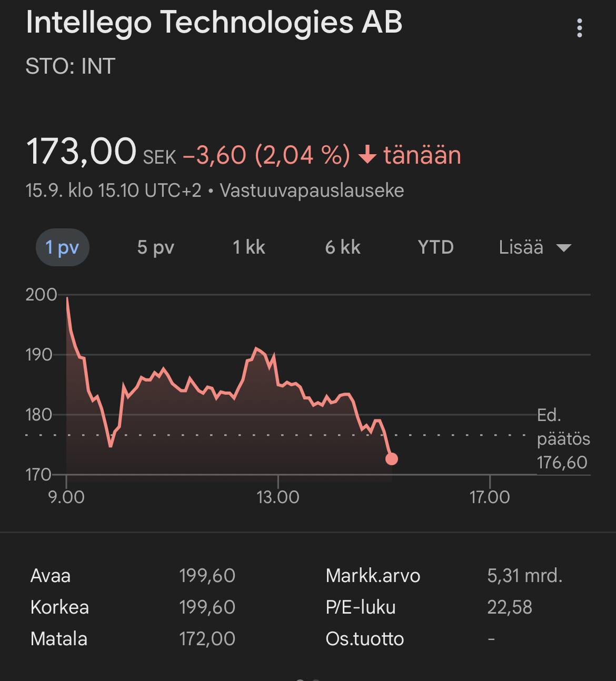Show the 6 kk chart range
The height and width of the screenshot is (681, 616).
click(x=343, y=247)
